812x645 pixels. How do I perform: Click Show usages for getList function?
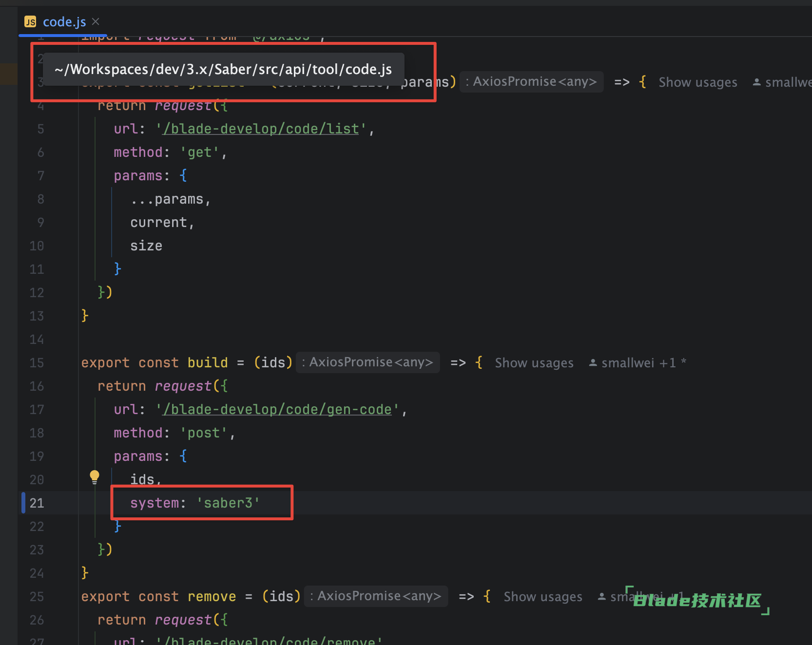tap(698, 82)
